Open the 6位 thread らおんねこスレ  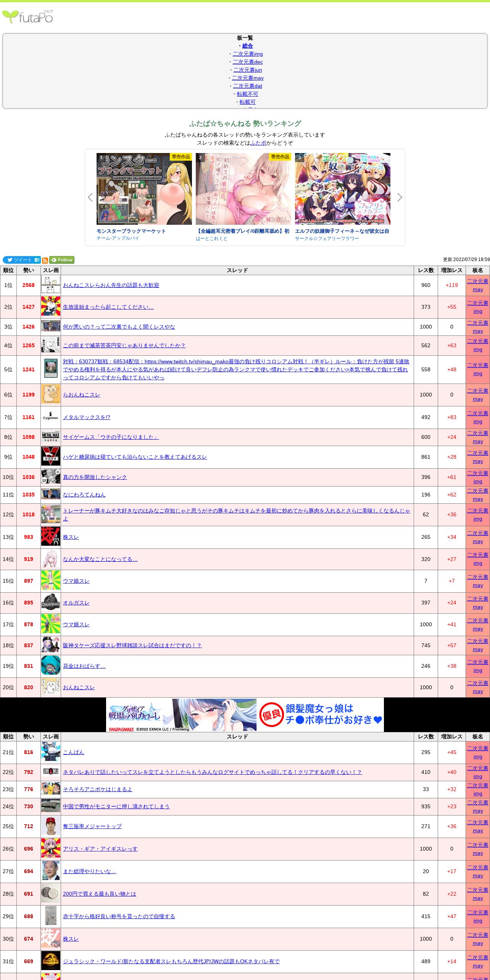[x=82, y=395]
